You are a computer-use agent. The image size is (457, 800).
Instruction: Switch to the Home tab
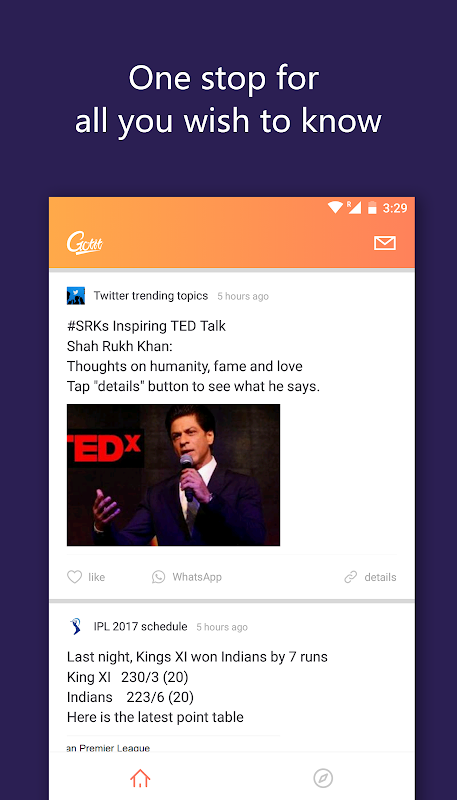[x=140, y=778]
